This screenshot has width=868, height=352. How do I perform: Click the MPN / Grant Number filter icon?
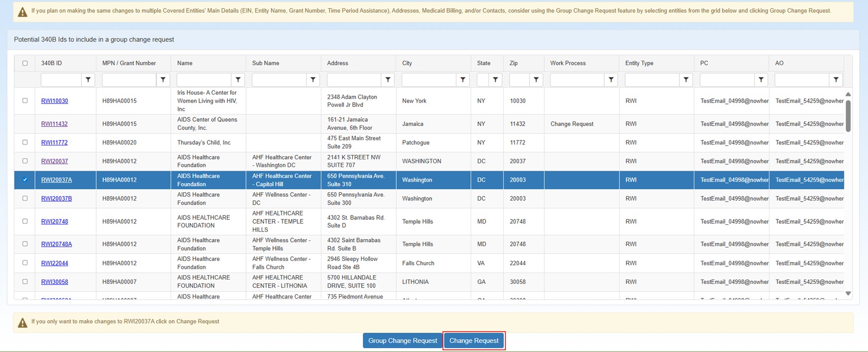163,80
